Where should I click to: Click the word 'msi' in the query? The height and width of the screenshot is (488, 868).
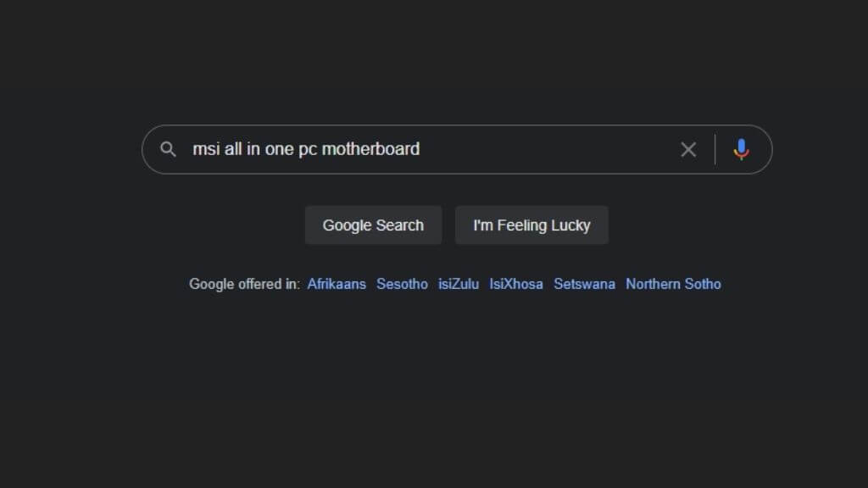tap(205, 150)
